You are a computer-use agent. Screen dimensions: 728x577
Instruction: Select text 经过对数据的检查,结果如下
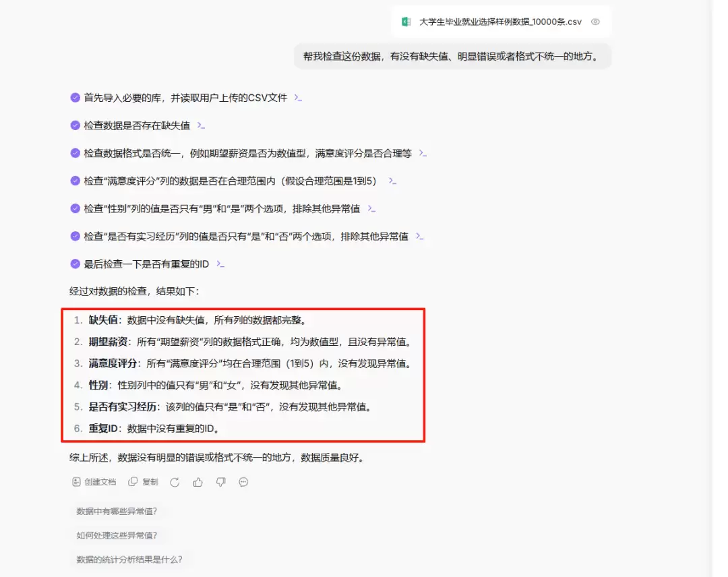134,291
